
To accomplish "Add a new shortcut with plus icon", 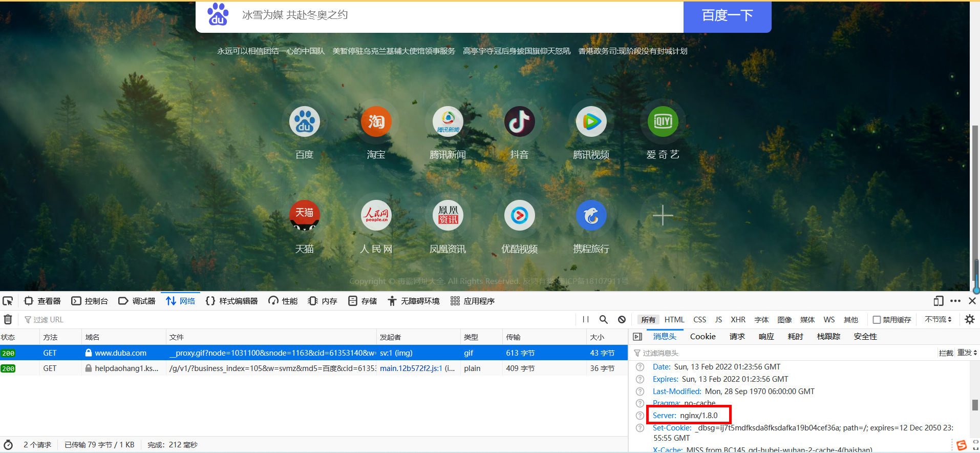I will (x=663, y=216).
